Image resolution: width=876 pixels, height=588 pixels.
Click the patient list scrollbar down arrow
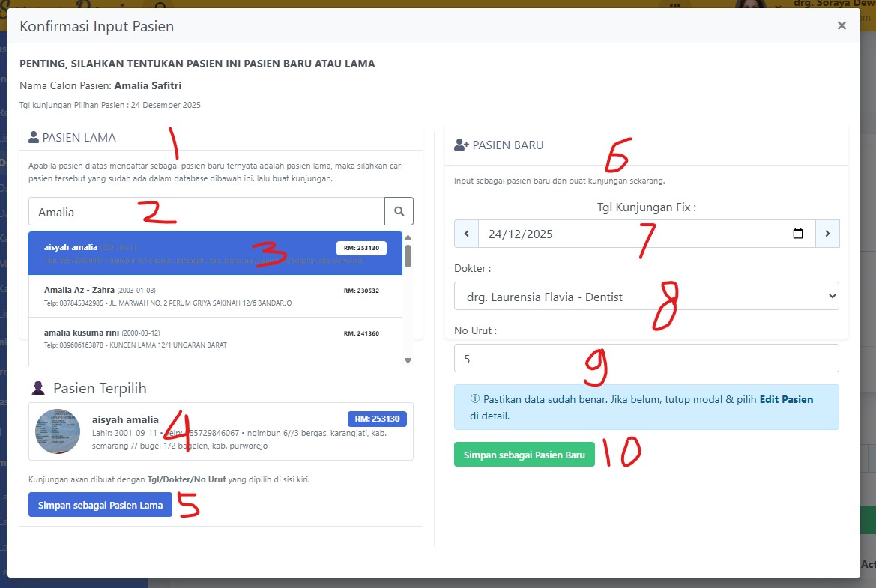click(408, 360)
